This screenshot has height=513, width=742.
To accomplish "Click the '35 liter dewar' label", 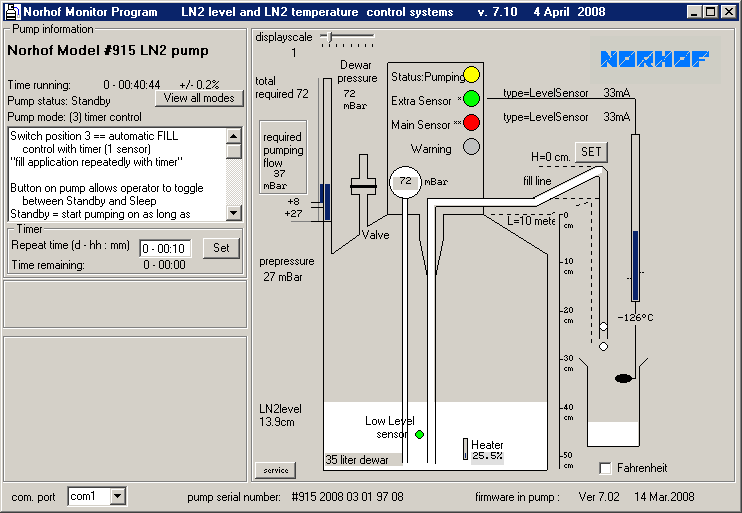I will pos(357,460).
